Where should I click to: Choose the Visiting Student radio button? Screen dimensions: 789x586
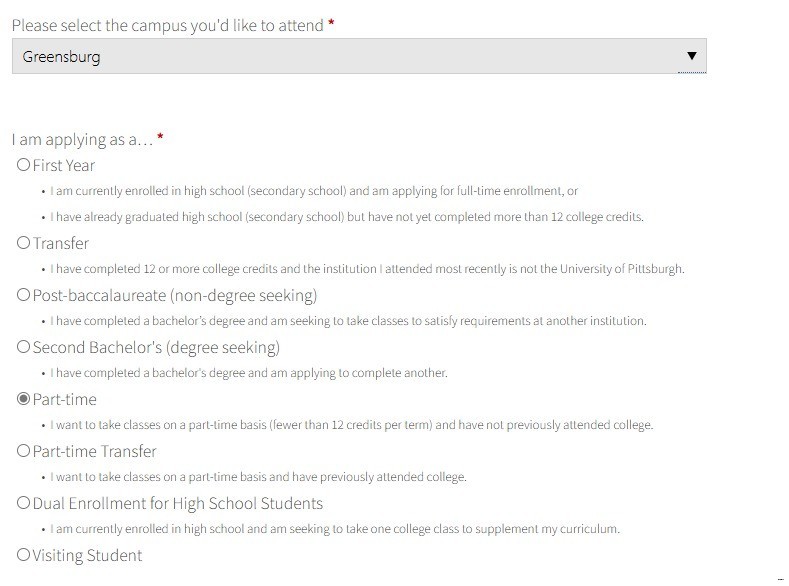23,555
